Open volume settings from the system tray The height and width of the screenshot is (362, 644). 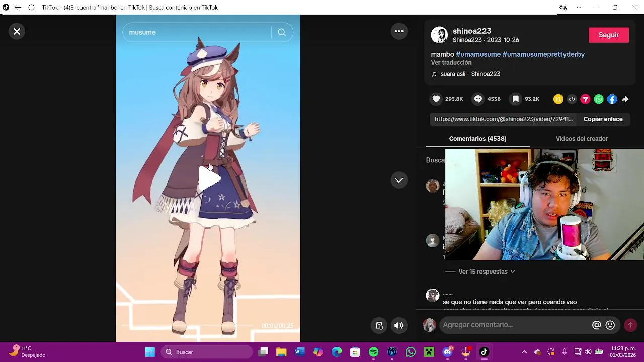[x=588, y=352]
